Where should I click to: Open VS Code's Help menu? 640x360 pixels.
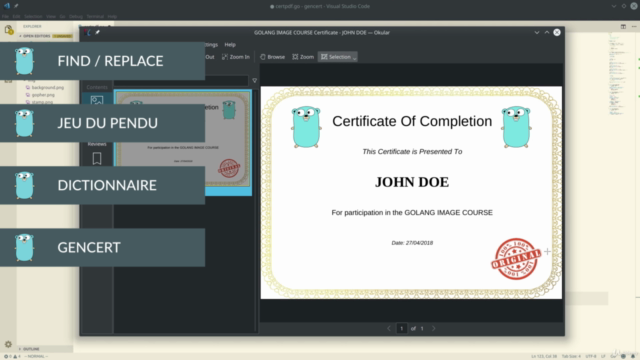[x=112, y=16]
